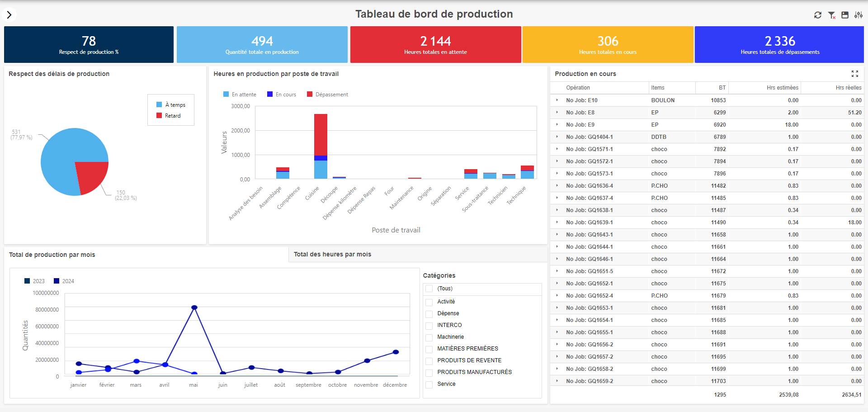
Task: Check the Activité category
Action: click(429, 302)
